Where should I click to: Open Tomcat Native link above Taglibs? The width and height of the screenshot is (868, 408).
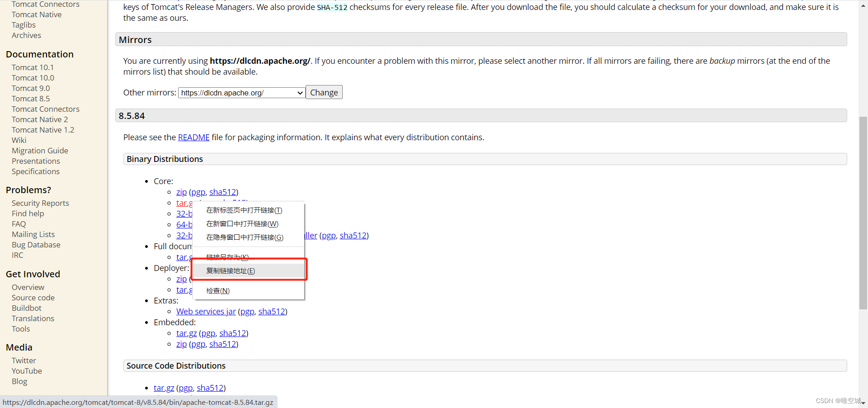pyautogui.click(x=37, y=14)
